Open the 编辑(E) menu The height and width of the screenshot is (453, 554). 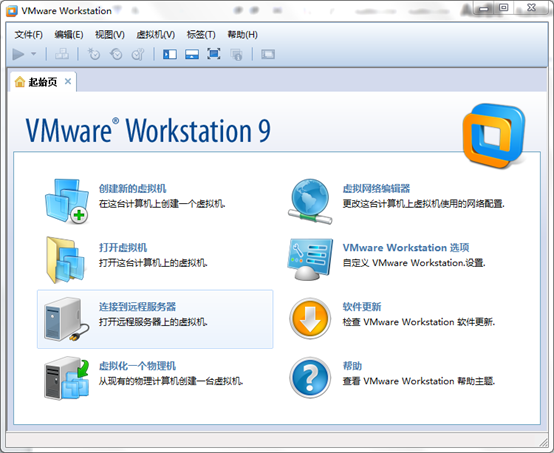point(69,35)
